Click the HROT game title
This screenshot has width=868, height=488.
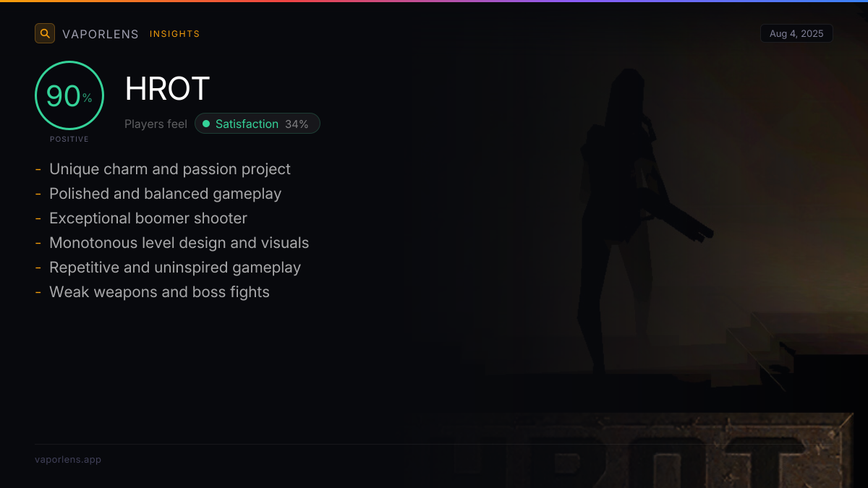[167, 89]
